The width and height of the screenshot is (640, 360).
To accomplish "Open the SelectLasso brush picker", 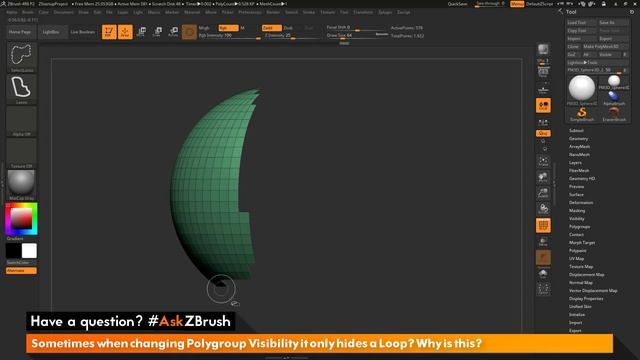I will coord(22,57).
